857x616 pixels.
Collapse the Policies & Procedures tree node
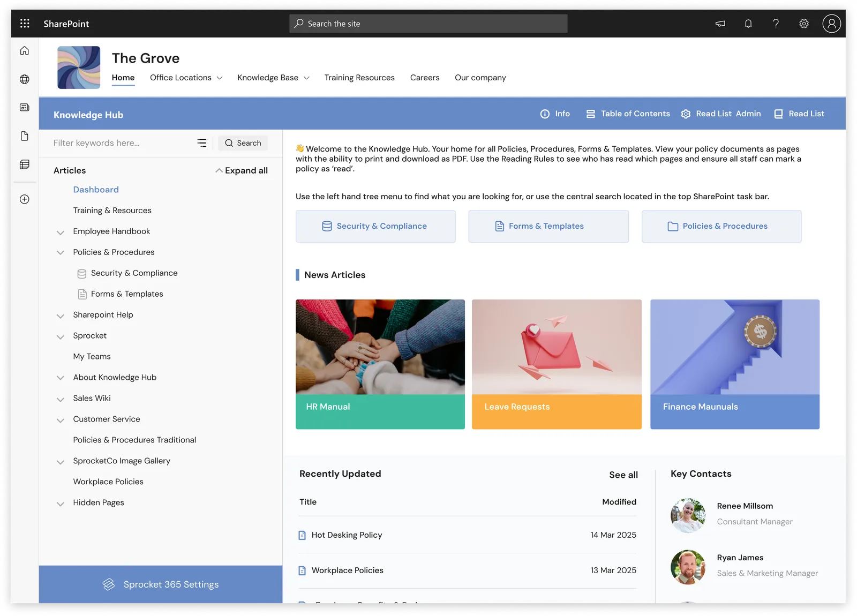click(x=61, y=253)
